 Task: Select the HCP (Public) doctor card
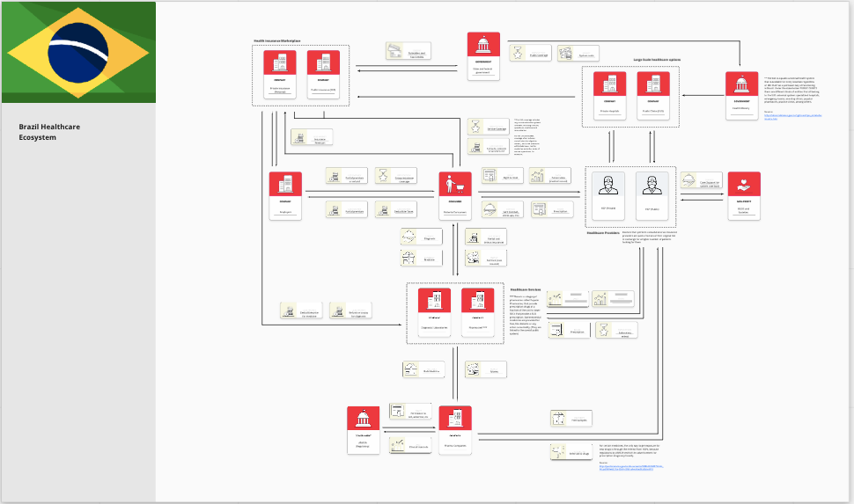pos(652,196)
